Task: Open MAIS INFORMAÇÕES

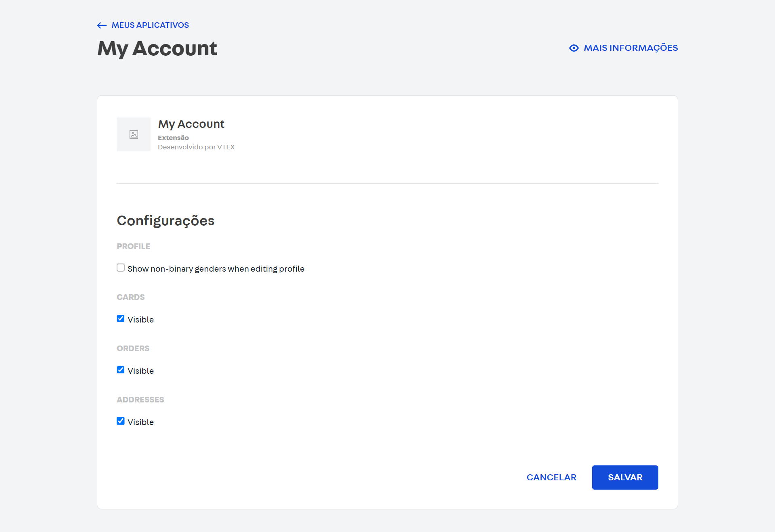Action: click(x=630, y=48)
